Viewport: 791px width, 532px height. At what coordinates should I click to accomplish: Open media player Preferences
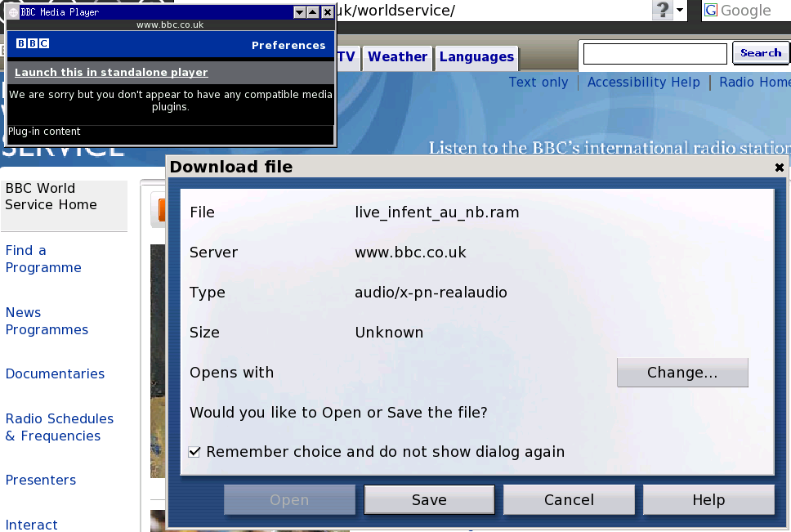point(288,45)
